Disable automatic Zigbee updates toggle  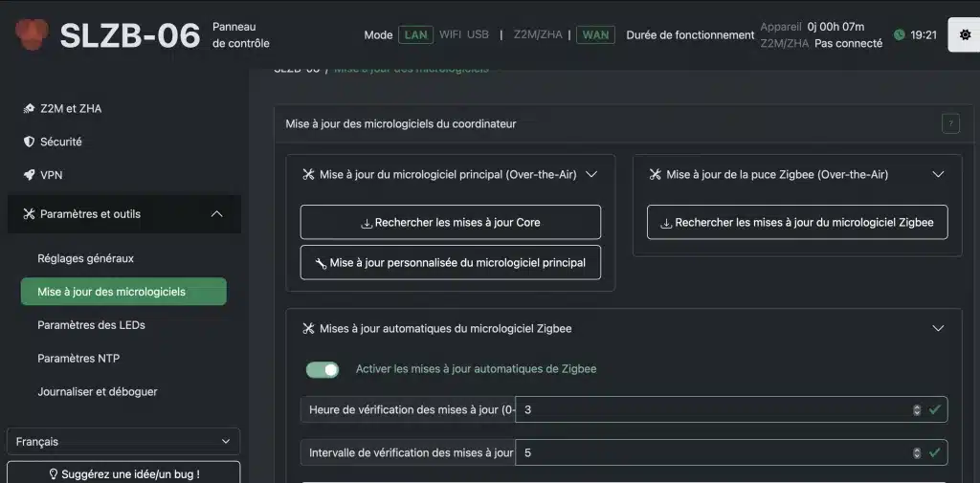coord(323,369)
